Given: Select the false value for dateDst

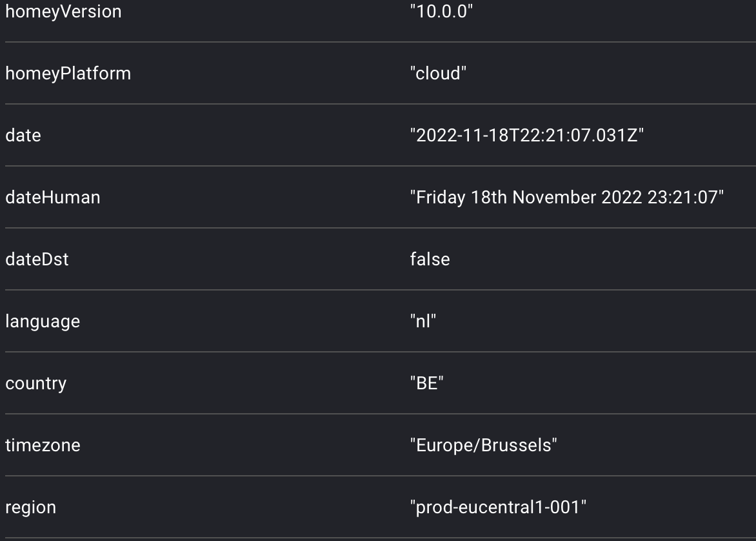Looking at the screenshot, I should 430,260.
